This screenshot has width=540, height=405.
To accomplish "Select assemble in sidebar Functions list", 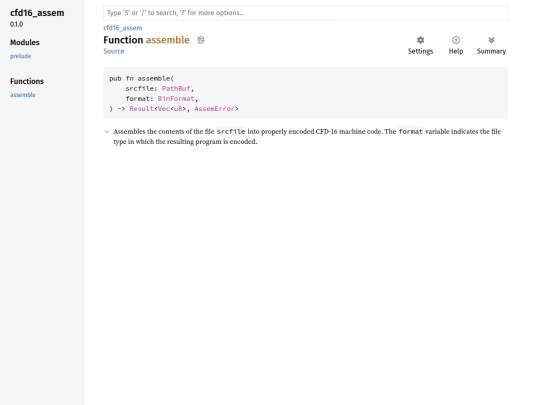I will tap(23, 95).
